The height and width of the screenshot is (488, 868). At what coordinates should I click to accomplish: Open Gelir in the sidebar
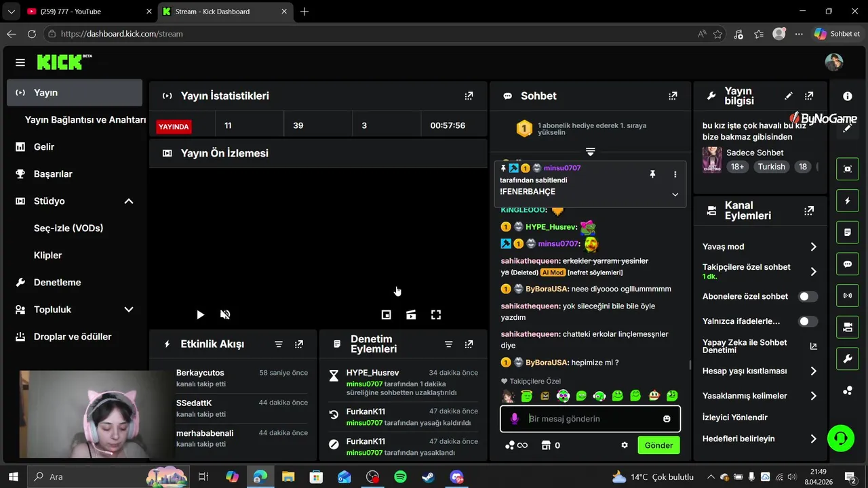pos(75,146)
